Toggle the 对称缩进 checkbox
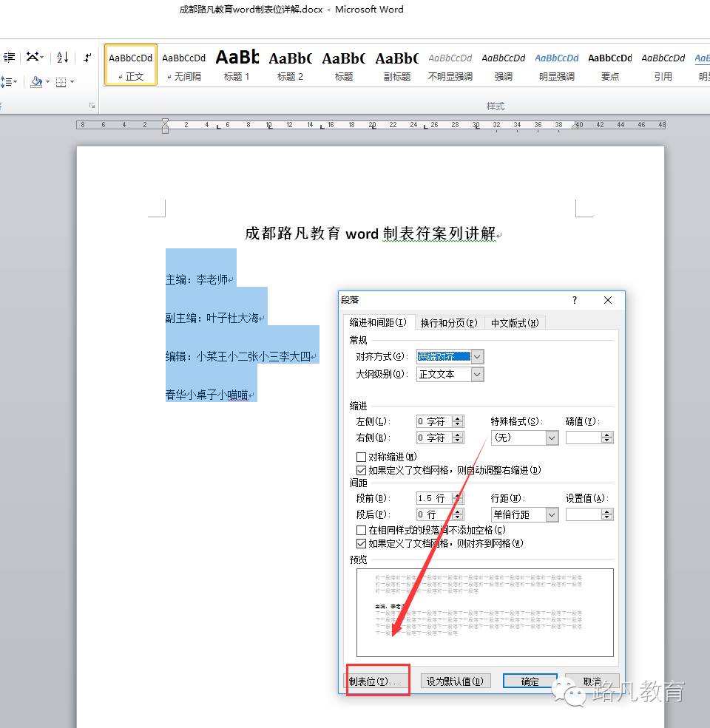Screen dimensions: 710x728 [x=361, y=457]
